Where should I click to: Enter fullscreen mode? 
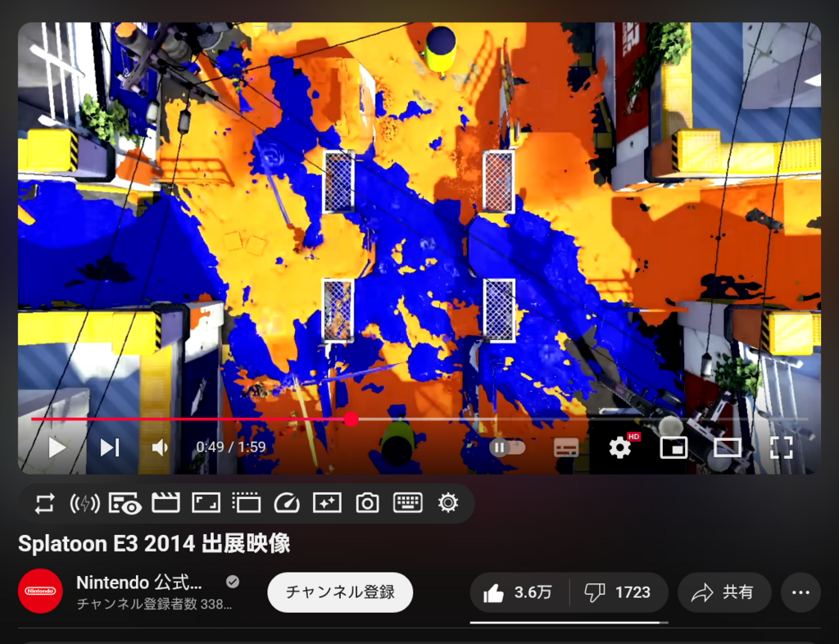pyautogui.click(x=781, y=447)
